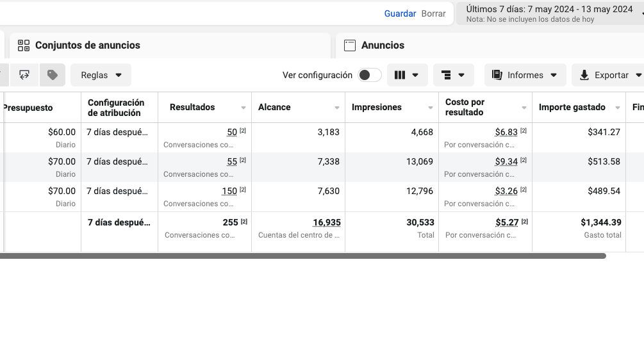
Task: Open the breakdown rows icon menu
Action: 453,75
